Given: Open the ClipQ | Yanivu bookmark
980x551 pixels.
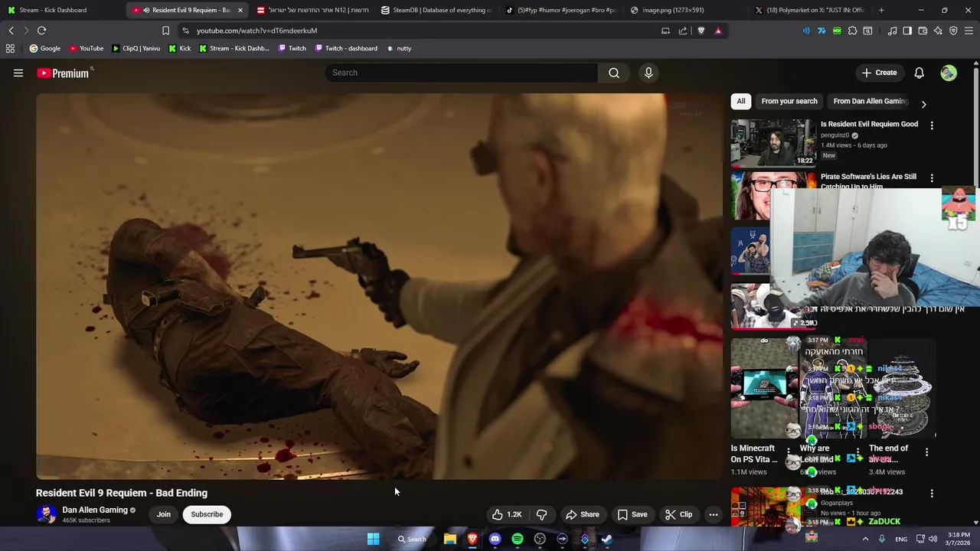Looking at the screenshot, I should pyautogui.click(x=136, y=48).
